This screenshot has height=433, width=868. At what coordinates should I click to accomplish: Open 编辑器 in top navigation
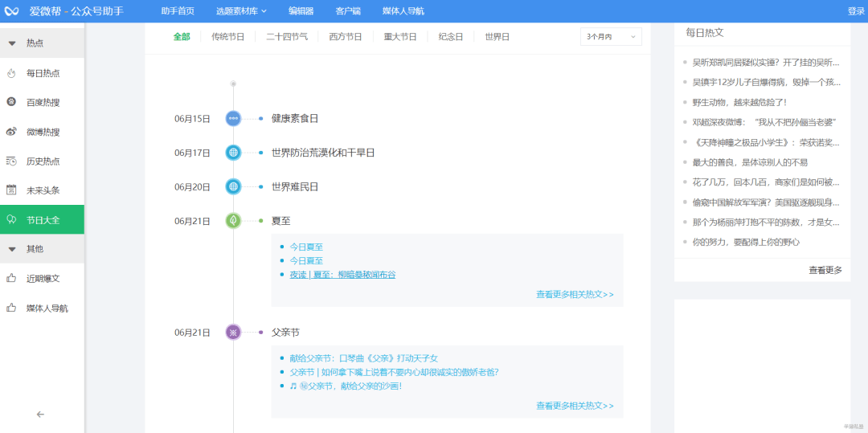click(x=301, y=11)
